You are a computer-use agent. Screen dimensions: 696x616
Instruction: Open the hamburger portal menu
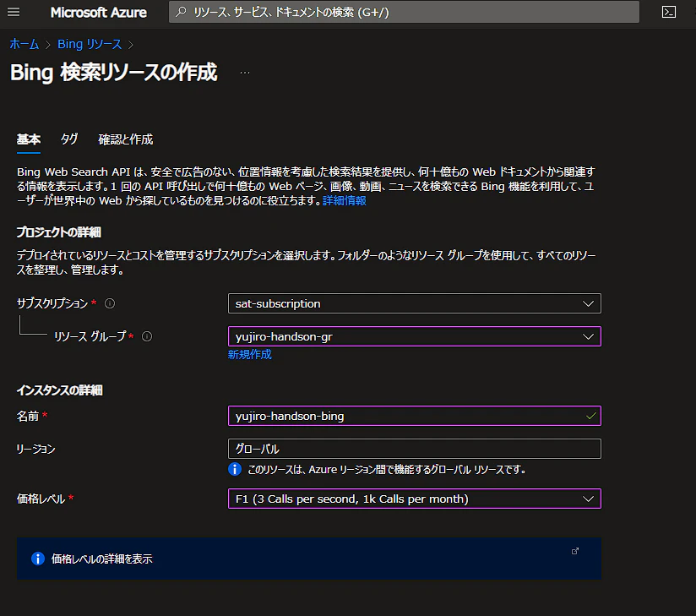click(x=14, y=12)
